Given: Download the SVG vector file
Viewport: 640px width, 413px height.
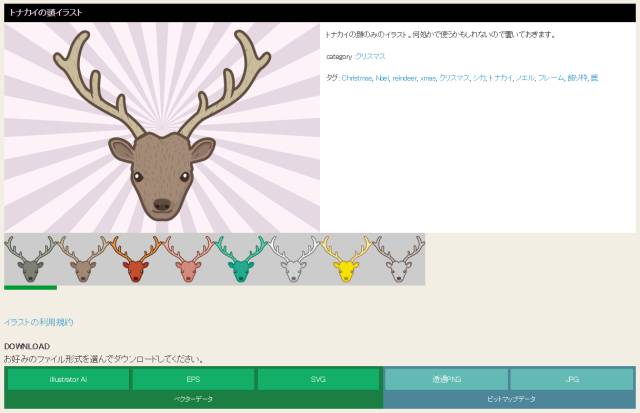Looking at the screenshot, I should pos(318,380).
